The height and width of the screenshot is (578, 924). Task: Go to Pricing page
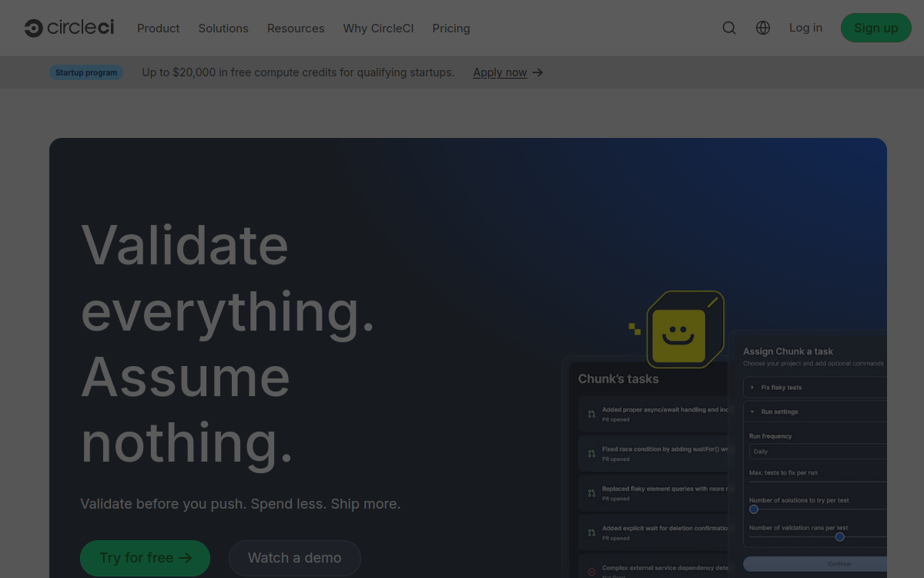[451, 28]
